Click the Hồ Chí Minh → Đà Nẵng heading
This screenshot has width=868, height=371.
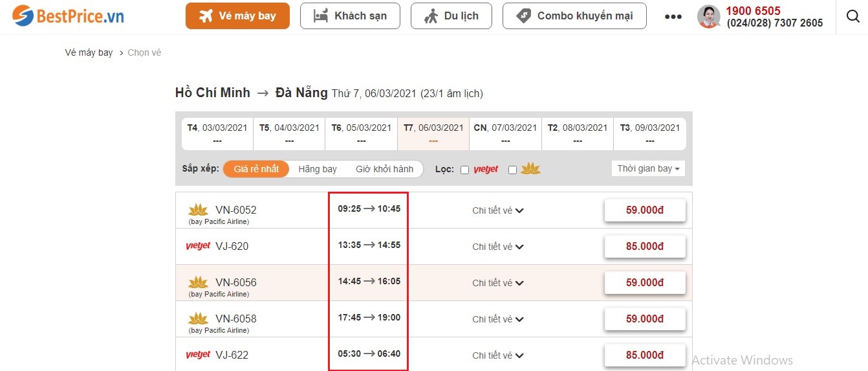pos(252,93)
